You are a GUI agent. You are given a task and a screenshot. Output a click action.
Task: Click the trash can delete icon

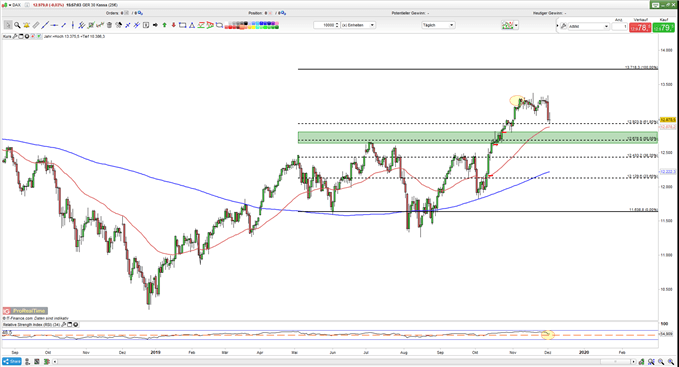click(109, 25)
